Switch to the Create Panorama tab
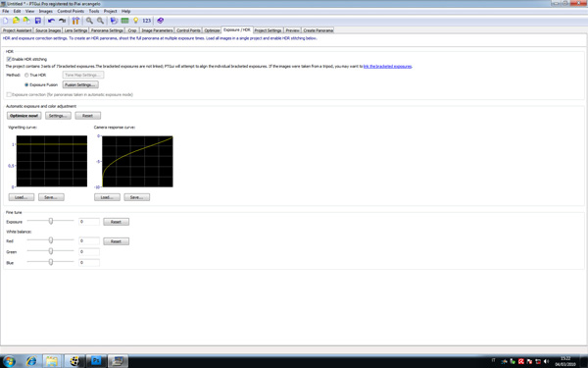Image resolution: width=588 pixels, height=368 pixels. click(318, 30)
